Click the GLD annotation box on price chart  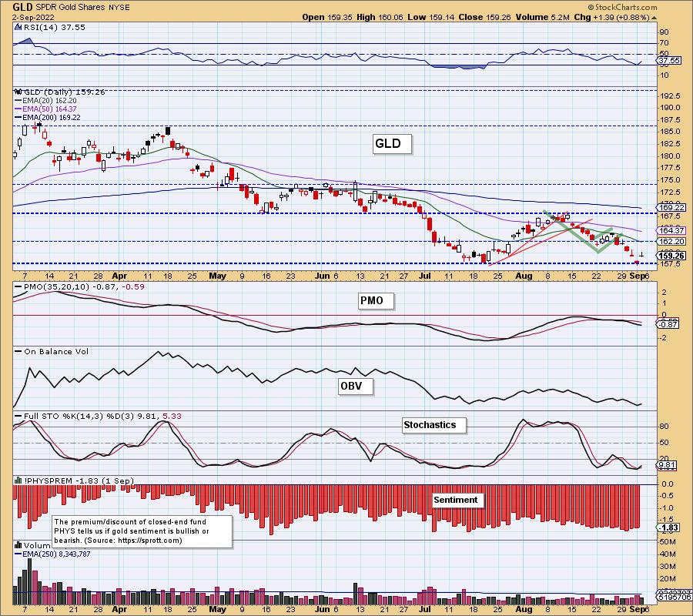(x=392, y=144)
